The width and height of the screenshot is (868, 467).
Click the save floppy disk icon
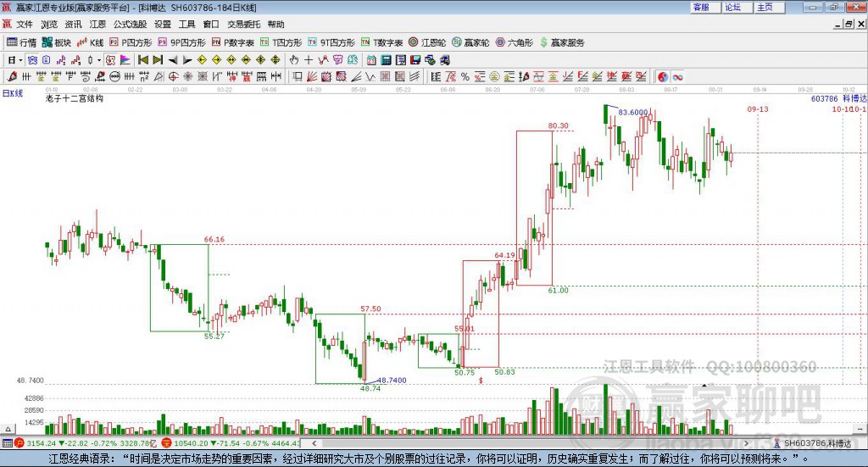(x=415, y=60)
